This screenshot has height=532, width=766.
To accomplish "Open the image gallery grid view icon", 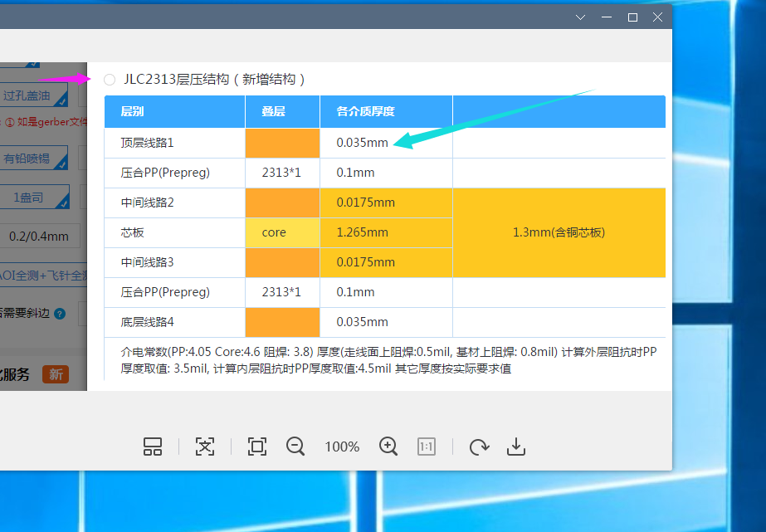I will 153,446.
